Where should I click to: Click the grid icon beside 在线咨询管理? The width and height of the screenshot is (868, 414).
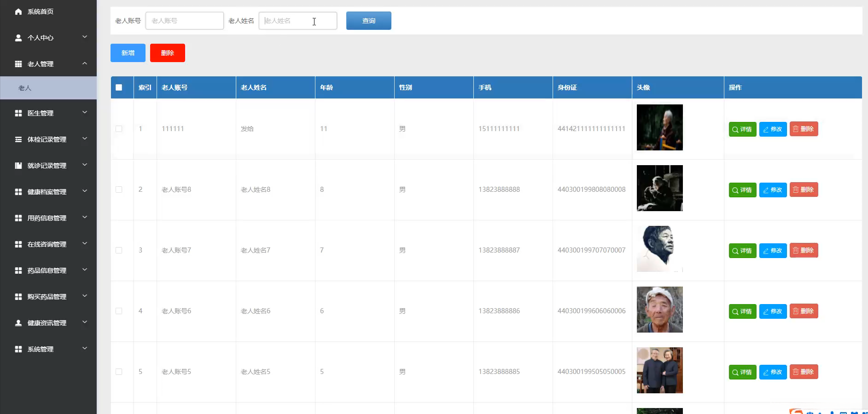click(18, 244)
